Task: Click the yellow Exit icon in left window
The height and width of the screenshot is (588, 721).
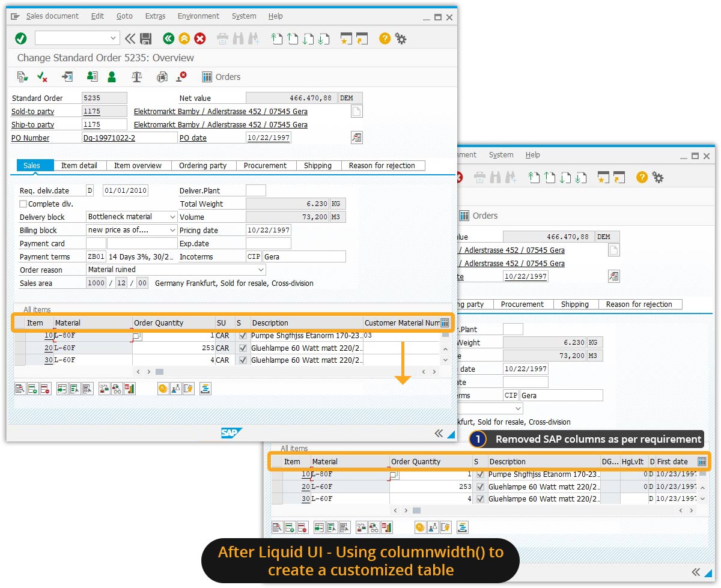Action: point(184,38)
